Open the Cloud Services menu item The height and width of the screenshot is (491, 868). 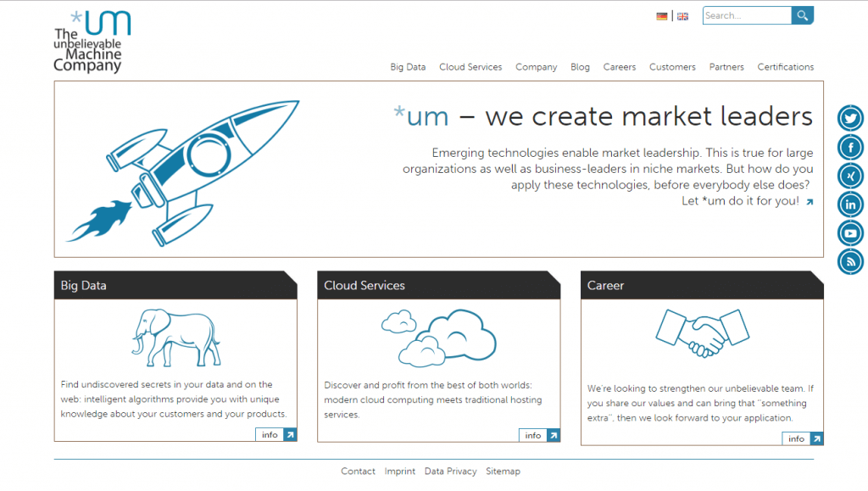click(470, 67)
